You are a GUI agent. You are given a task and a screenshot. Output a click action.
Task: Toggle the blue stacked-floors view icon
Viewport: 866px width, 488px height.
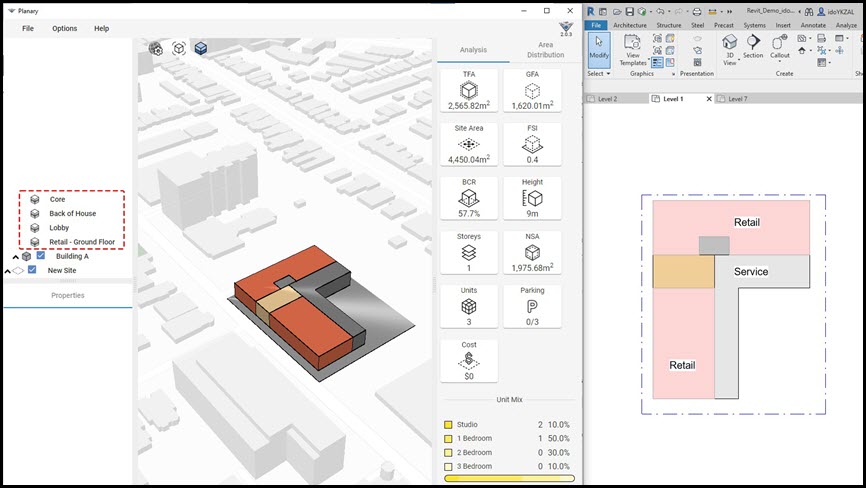pyautogui.click(x=201, y=49)
